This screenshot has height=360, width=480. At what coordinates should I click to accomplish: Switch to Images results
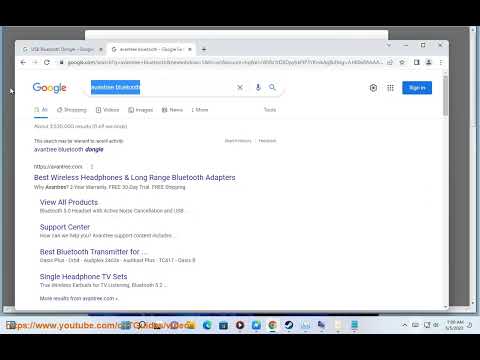pos(141,110)
